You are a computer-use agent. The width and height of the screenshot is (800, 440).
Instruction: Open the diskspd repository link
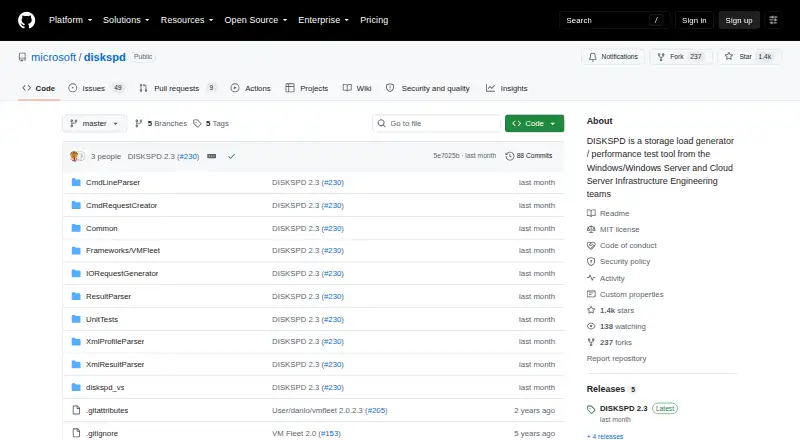pyautogui.click(x=105, y=57)
